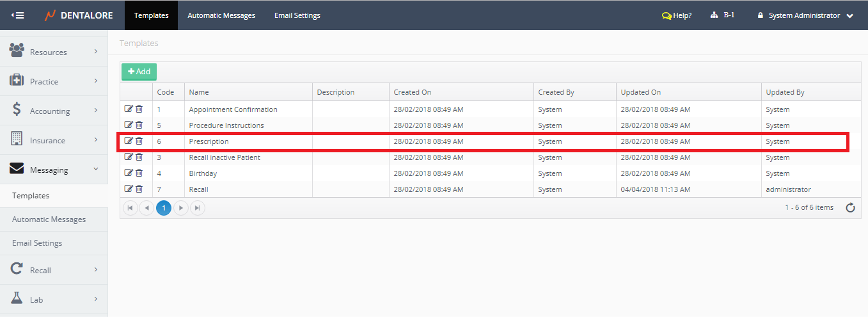Collapse sidebar with hamburger icon
Screen dimensions: 868x318
click(x=18, y=15)
